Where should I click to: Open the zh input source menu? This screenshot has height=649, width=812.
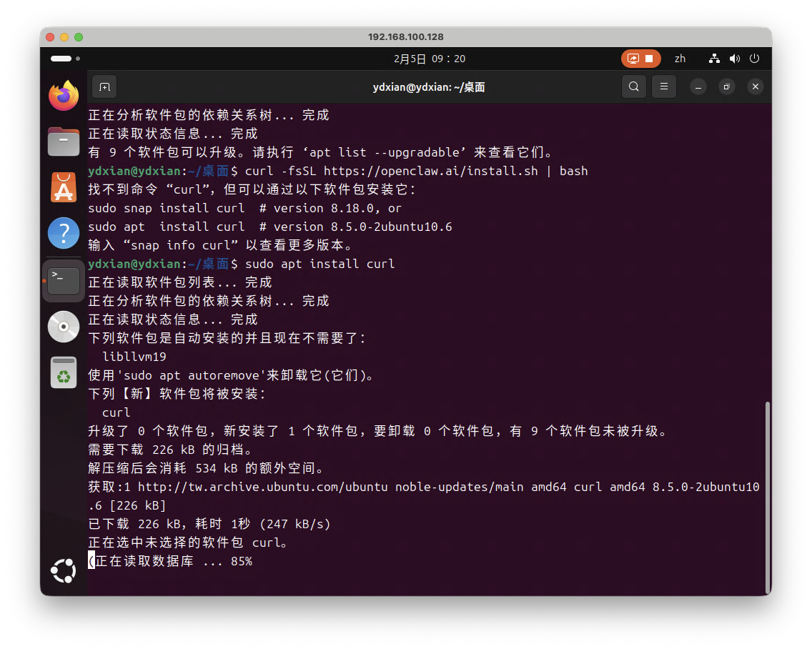click(680, 59)
